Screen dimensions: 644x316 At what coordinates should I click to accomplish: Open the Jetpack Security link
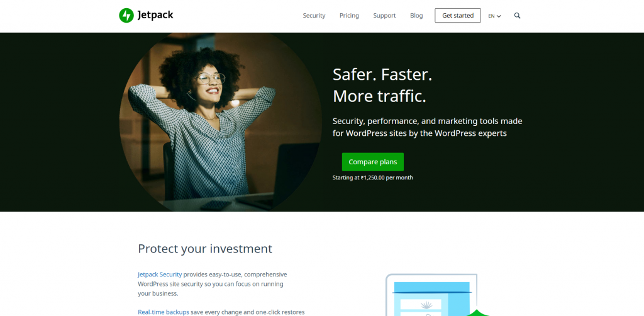160,274
